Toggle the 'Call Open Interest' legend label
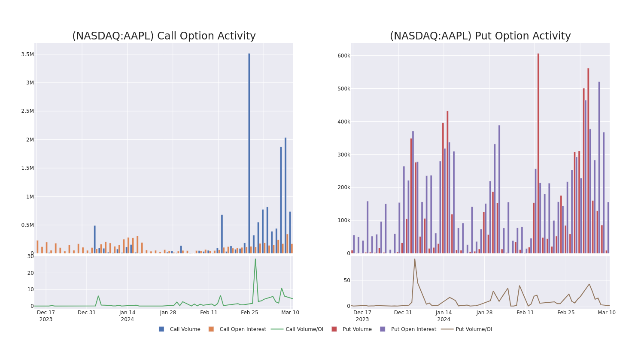This screenshot has height=343, width=644. [x=243, y=329]
